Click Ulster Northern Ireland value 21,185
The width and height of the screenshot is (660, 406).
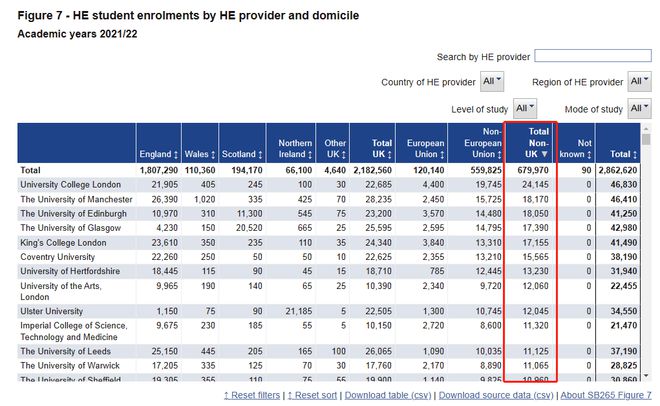(x=298, y=311)
